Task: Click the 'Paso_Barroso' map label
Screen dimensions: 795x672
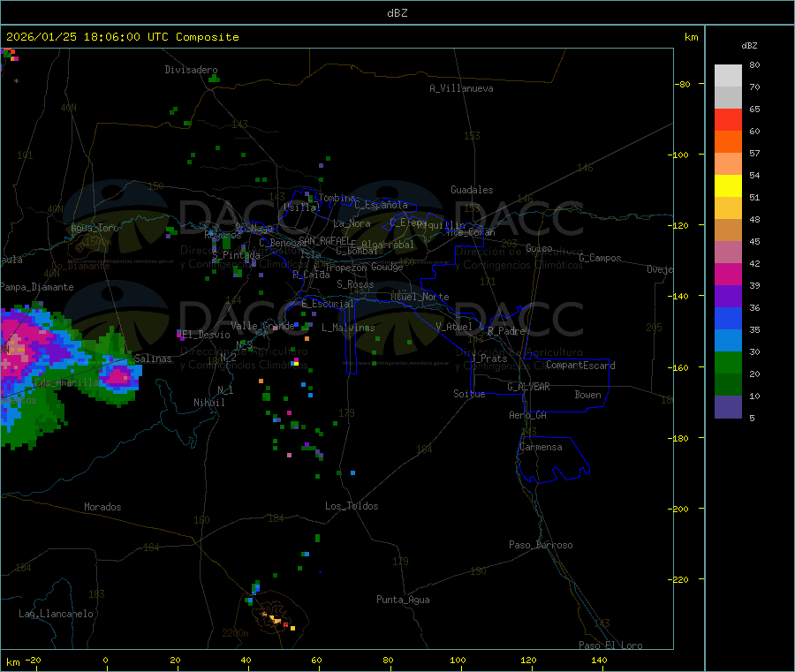Action: point(541,545)
